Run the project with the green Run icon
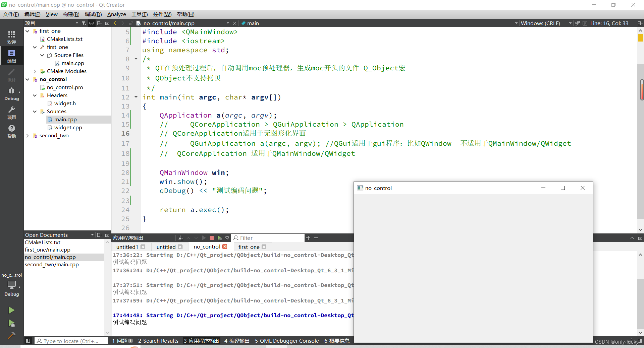Image resolution: width=644 pixels, height=348 pixels. click(12, 310)
